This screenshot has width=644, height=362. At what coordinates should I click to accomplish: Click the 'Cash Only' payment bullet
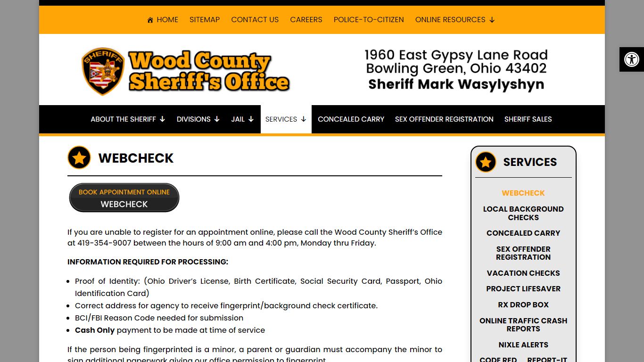click(170, 330)
